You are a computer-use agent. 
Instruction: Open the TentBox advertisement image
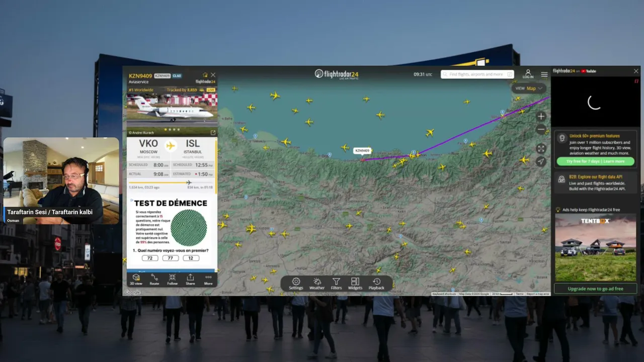pyautogui.click(x=595, y=248)
